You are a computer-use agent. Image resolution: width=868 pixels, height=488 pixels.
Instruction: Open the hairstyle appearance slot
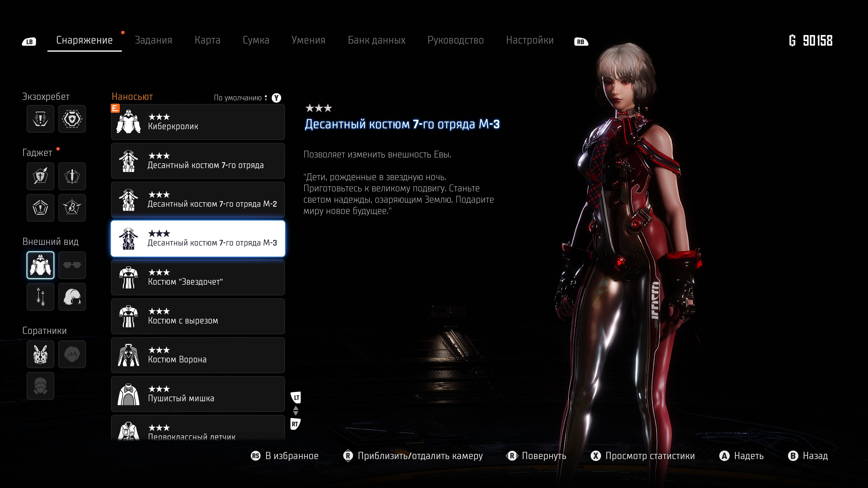[x=72, y=297]
